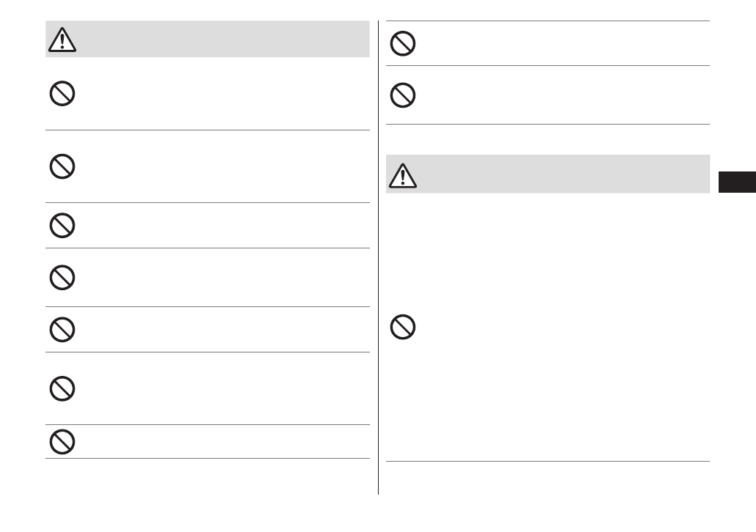
Task: Click the warning triangle in right-column header
Action: [403, 175]
